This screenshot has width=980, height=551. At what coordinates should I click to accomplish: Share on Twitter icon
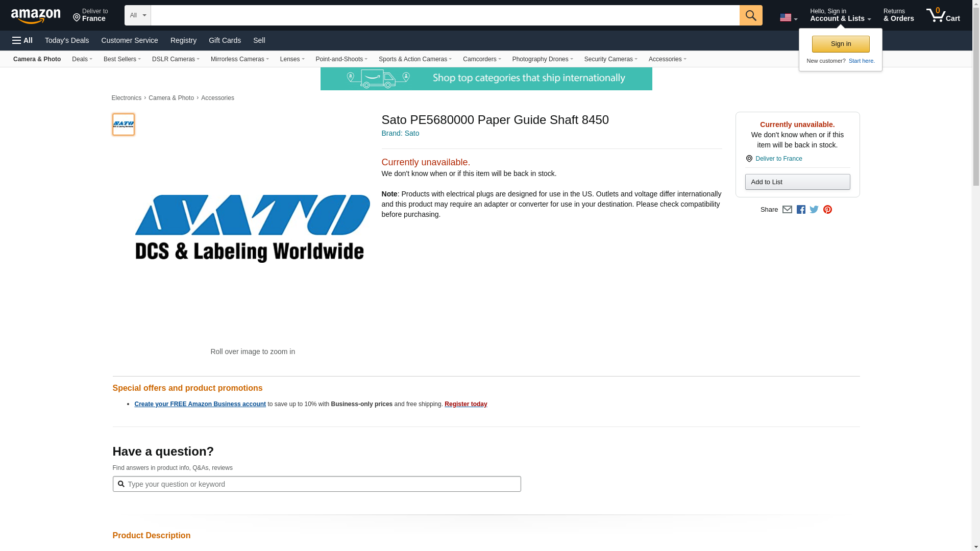(814, 210)
